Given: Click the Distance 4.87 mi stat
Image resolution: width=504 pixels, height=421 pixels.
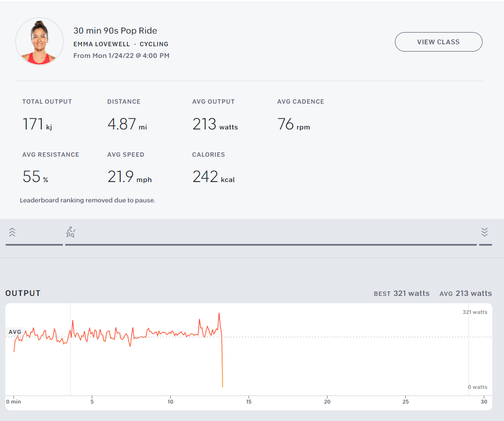Looking at the screenshot, I should point(127,124).
